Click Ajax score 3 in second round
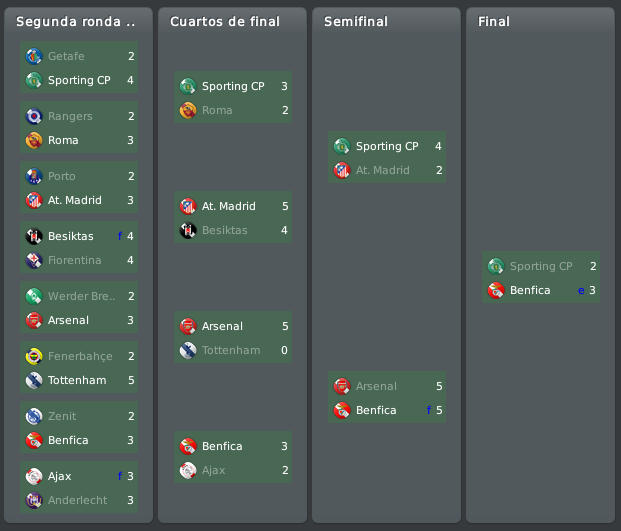 (x=130, y=476)
